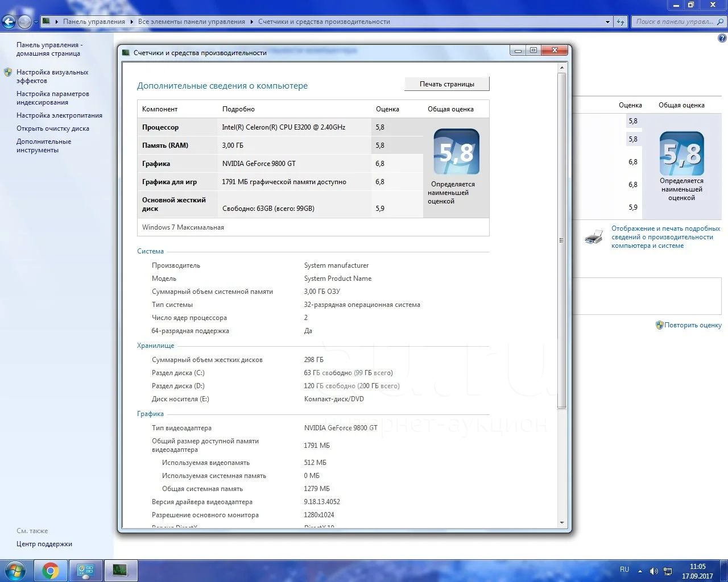The height and width of the screenshot is (582, 728).
Task: Click the 'Хранилище' section heading
Action: (156, 346)
